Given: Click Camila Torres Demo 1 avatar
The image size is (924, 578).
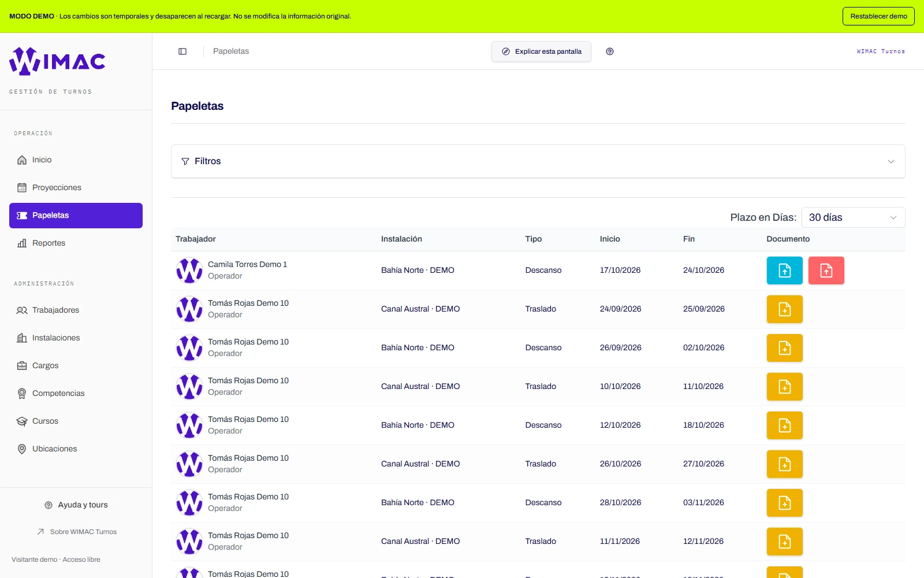Looking at the screenshot, I should [189, 271].
